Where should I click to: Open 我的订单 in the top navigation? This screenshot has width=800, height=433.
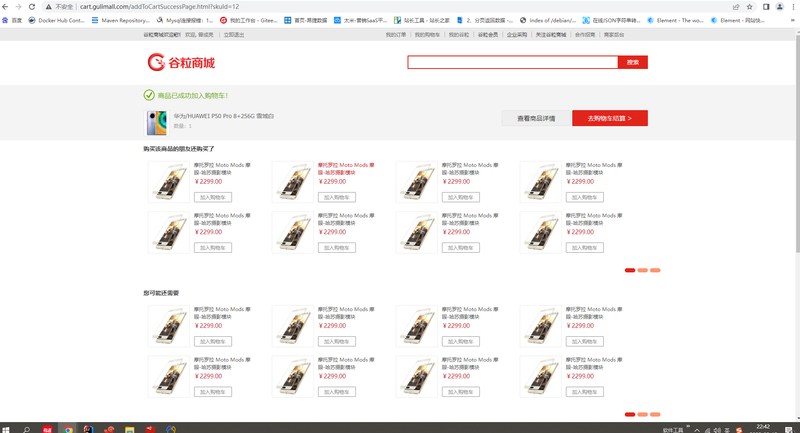click(x=396, y=35)
